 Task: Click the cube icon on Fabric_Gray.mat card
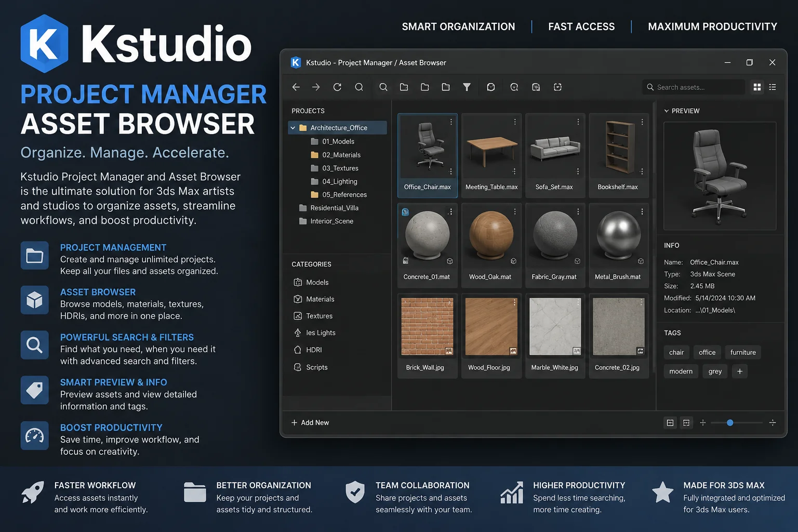pyautogui.click(x=577, y=261)
